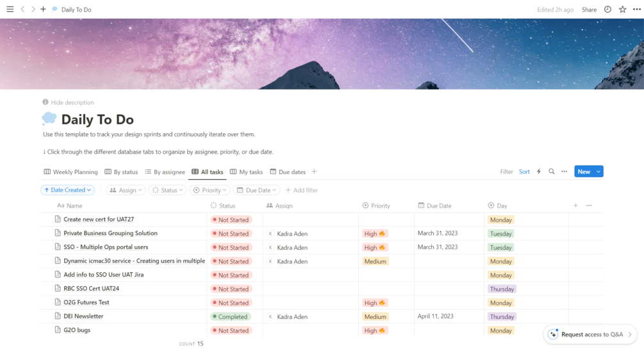
Task: Search the database with magnifier icon
Action: 552,172
